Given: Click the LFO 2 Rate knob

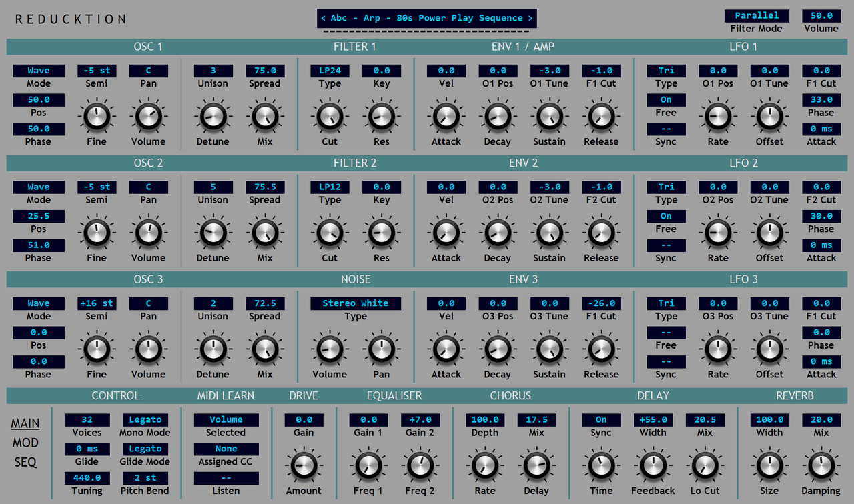Looking at the screenshot, I should coord(718,233).
